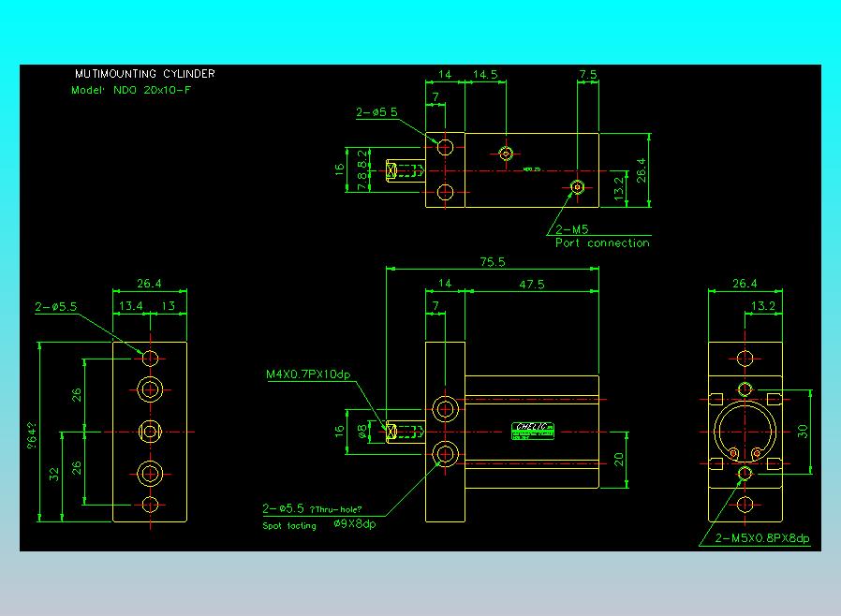Click the ?64? height dimension text

point(31,433)
